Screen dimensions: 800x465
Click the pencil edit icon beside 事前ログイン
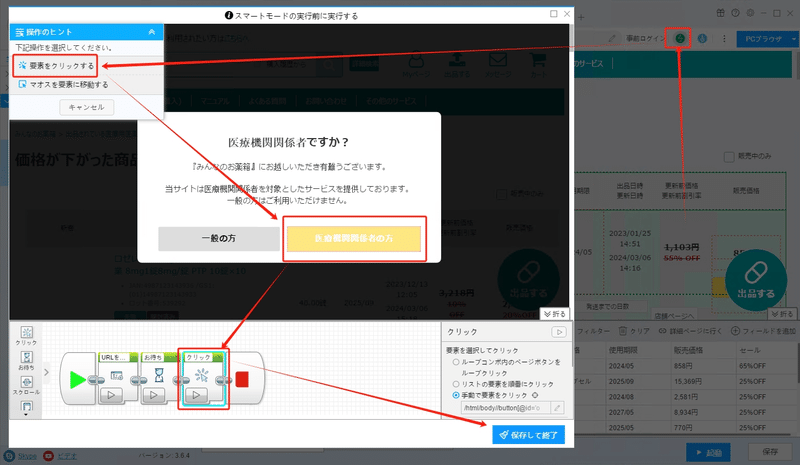pyautogui.click(x=612, y=38)
